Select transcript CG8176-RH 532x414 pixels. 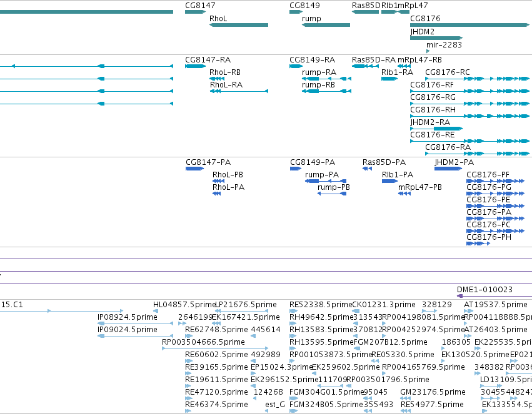(x=433, y=110)
